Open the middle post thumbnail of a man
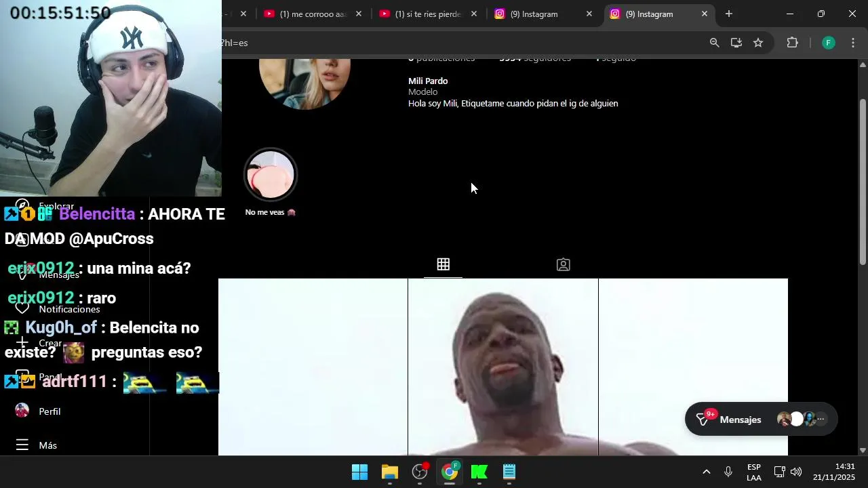Image resolution: width=868 pixels, height=488 pixels. tap(503, 367)
